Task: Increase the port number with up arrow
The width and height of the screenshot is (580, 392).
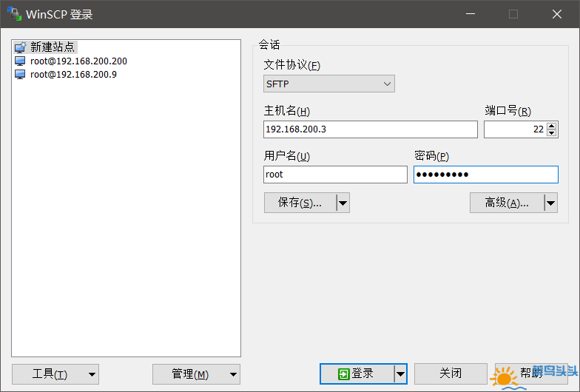Action: pos(551,126)
